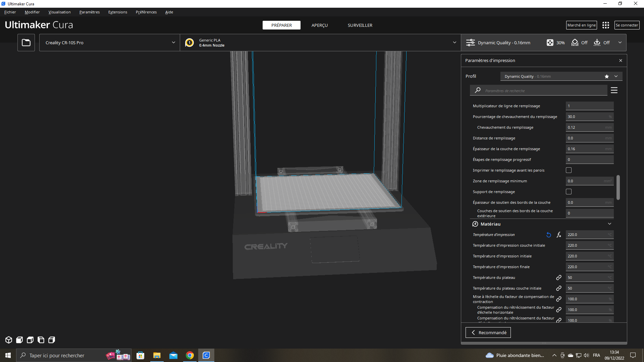This screenshot has width=644, height=362.
Task: Open the Paramètres menu
Action: (90, 12)
